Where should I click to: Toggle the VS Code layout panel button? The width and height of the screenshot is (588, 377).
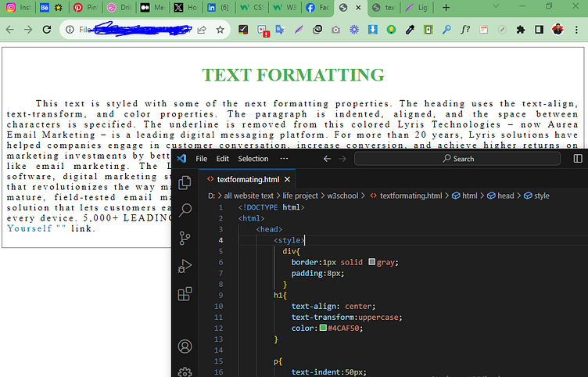(x=578, y=158)
